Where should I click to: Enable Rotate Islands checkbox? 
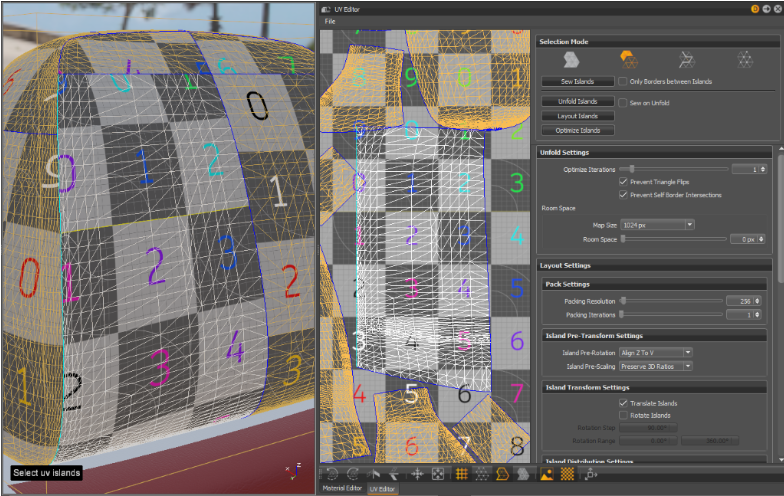(x=624, y=415)
